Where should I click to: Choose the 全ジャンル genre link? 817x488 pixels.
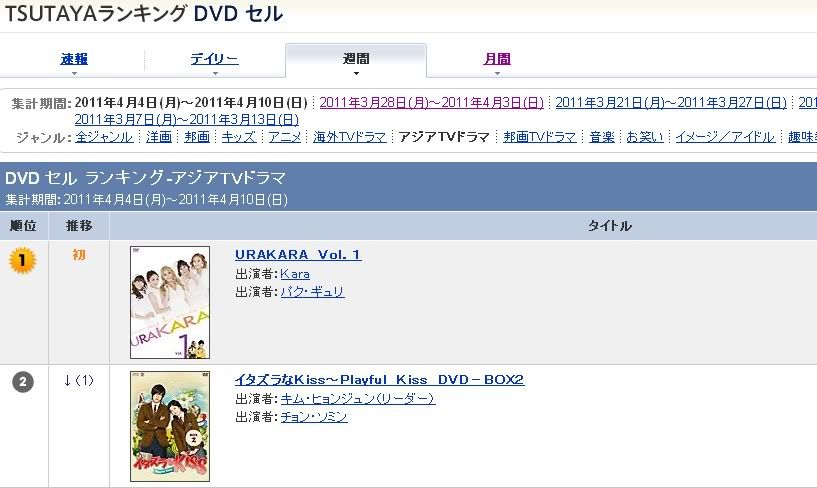tap(104, 137)
